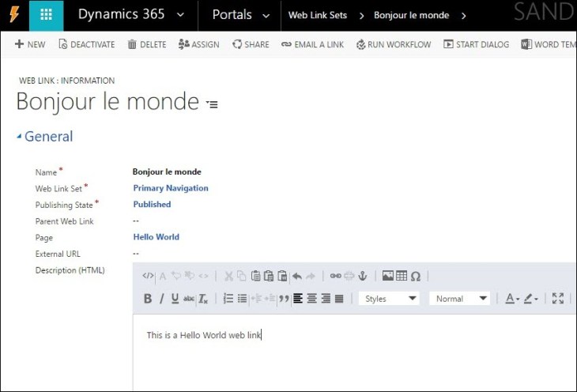Click the empty External URL field
This screenshot has height=392, width=577.
click(136, 254)
